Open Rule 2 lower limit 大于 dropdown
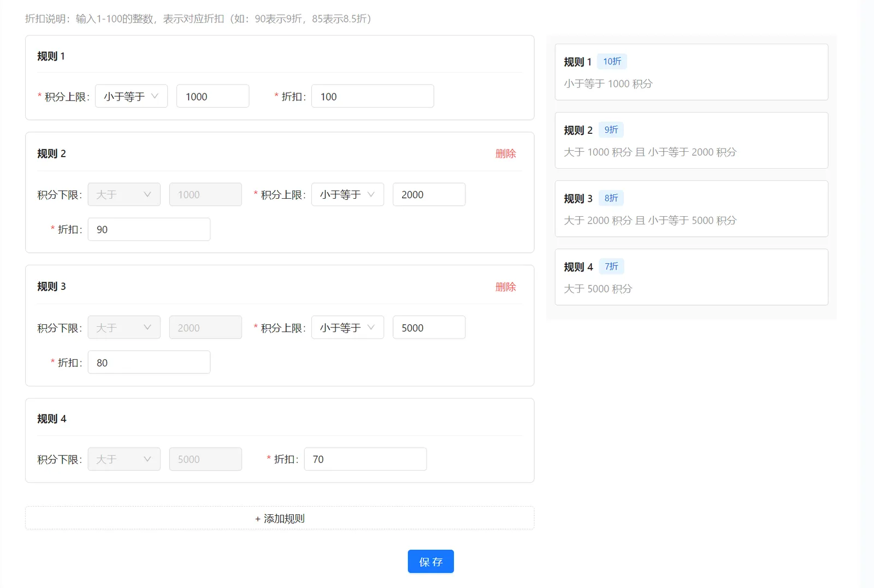The image size is (874, 588). [124, 194]
